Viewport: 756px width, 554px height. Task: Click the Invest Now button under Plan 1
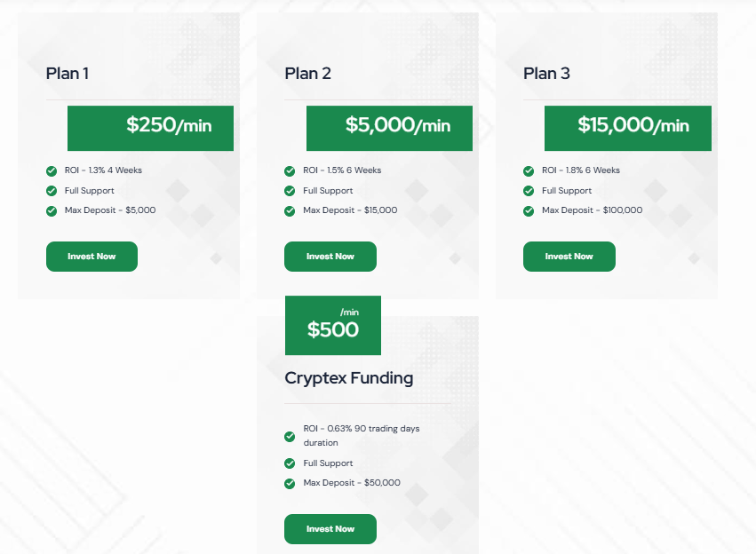(x=92, y=257)
